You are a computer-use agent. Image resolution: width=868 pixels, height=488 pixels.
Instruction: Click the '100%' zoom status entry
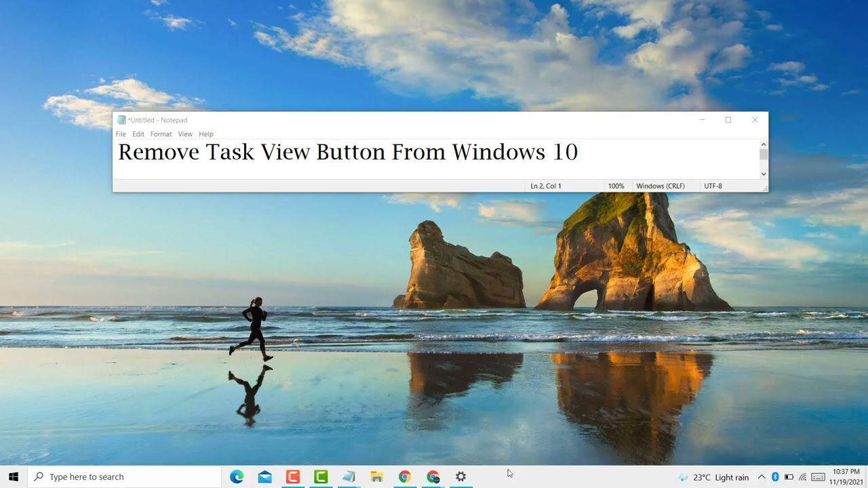coord(616,186)
